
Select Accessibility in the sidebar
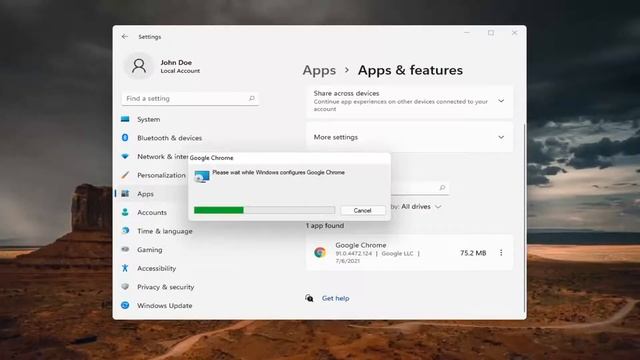point(157,268)
